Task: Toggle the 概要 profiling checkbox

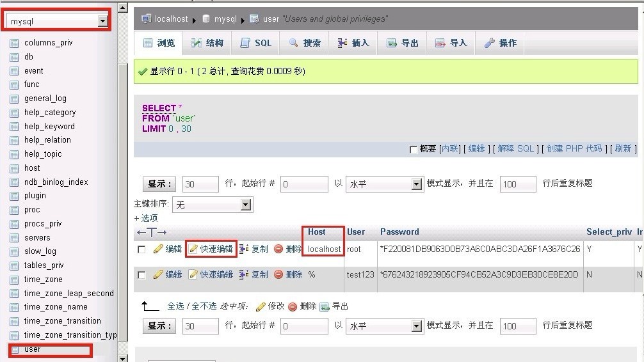Action: click(414, 149)
